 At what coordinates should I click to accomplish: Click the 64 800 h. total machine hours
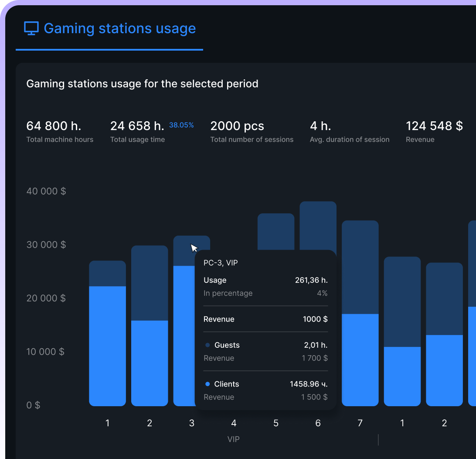[x=54, y=126]
